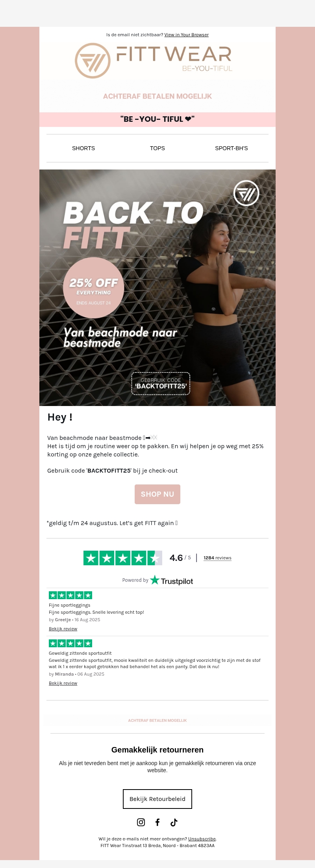The width and height of the screenshot is (315, 868).
Task: Click Miranda's five-star rating
Action: click(70, 643)
